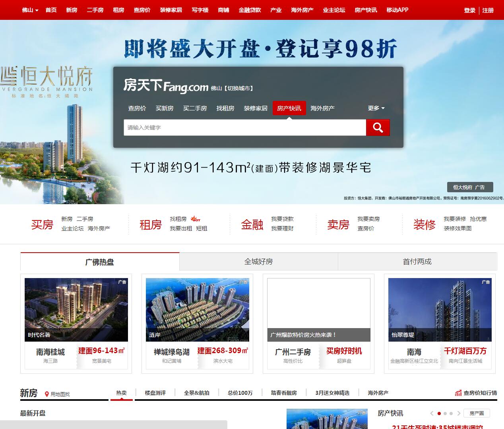Switch to the 全城好房 tab
Image resolution: width=504 pixels, height=429 pixels.
[x=258, y=262]
